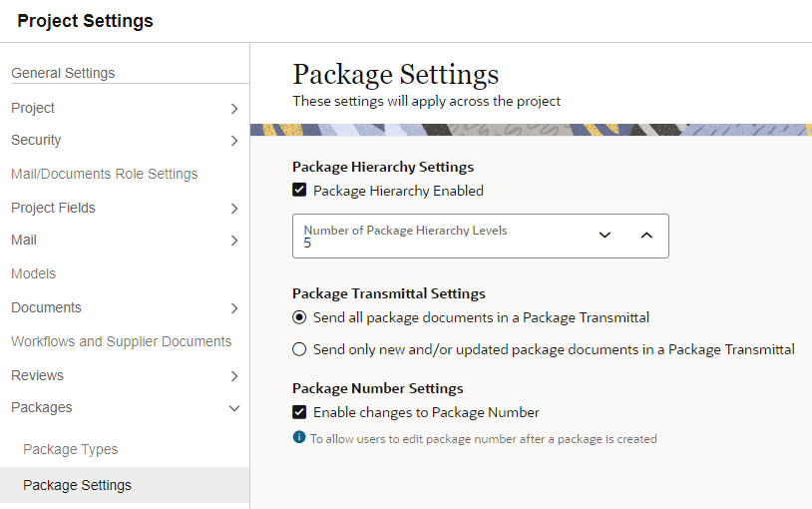The height and width of the screenshot is (509, 812).
Task: Expand the Mail section chevron
Action: [x=234, y=241]
